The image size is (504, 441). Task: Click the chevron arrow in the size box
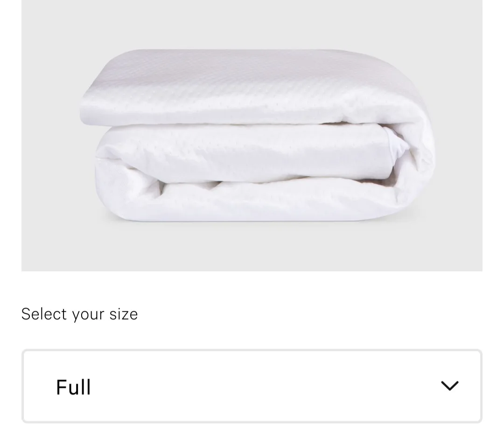(x=449, y=386)
